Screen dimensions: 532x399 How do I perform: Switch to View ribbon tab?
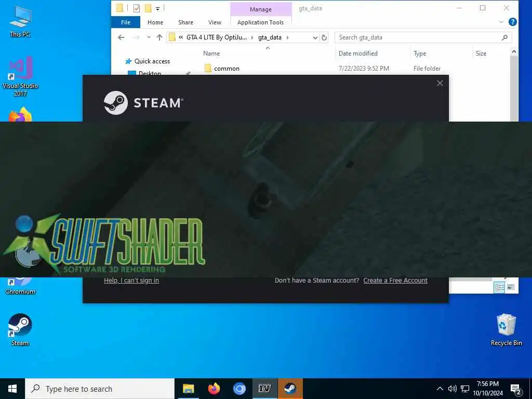click(x=215, y=22)
